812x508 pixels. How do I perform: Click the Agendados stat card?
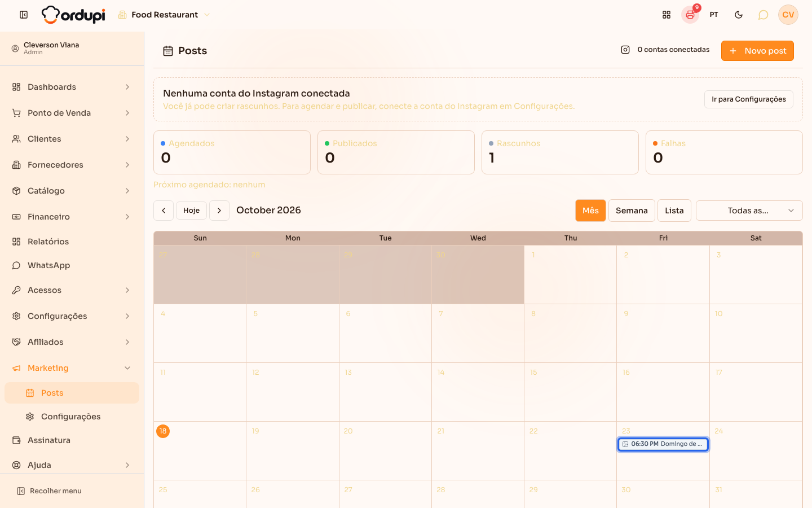tap(232, 152)
